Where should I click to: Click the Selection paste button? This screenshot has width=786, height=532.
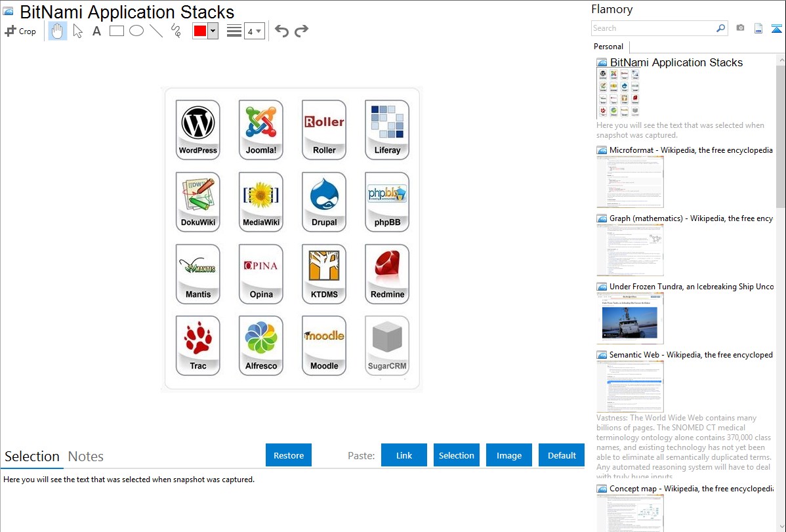pos(457,455)
